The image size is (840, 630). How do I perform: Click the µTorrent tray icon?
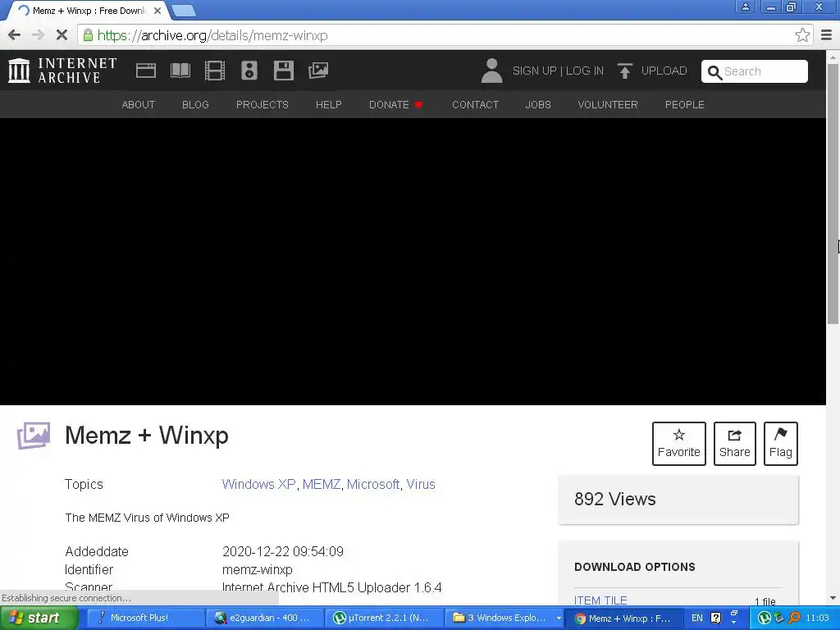click(765, 619)
